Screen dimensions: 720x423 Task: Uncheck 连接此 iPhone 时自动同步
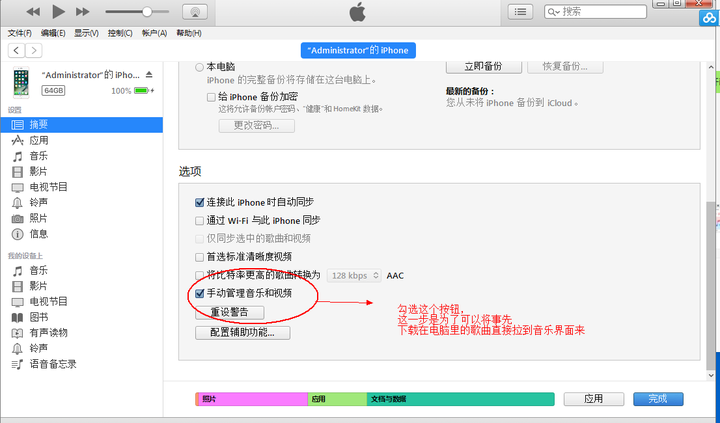pyautogui.click(x=199, y=203)
